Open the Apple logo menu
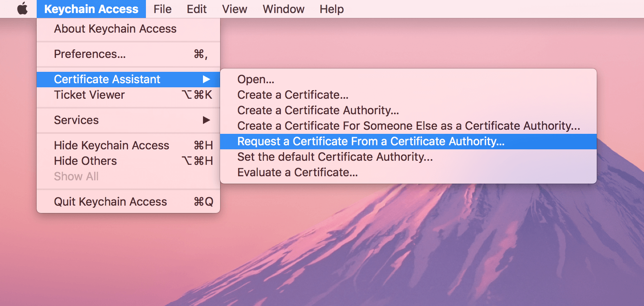 pos(22,9)
